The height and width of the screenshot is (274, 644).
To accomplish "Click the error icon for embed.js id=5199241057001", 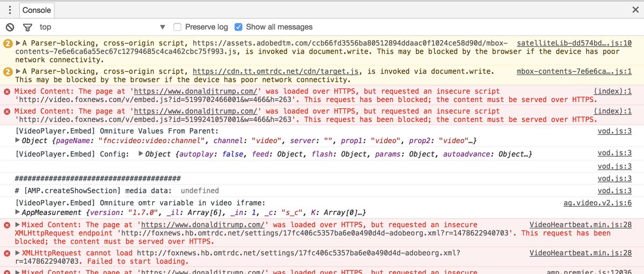I will [x=8, y=112].
